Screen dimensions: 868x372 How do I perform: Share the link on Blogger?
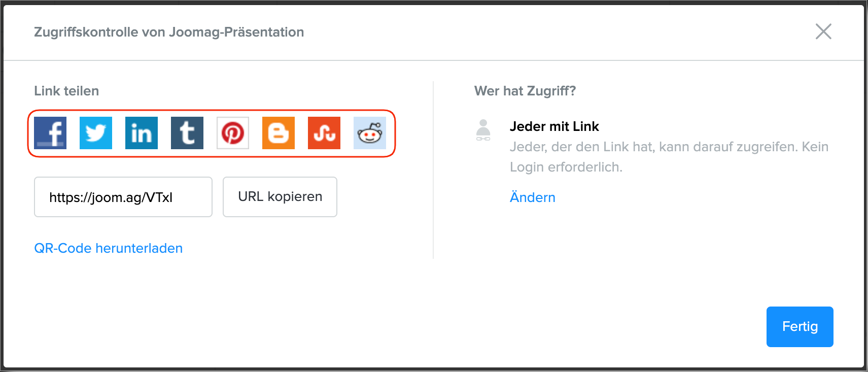pyautogui.click(x=279, y=133)
